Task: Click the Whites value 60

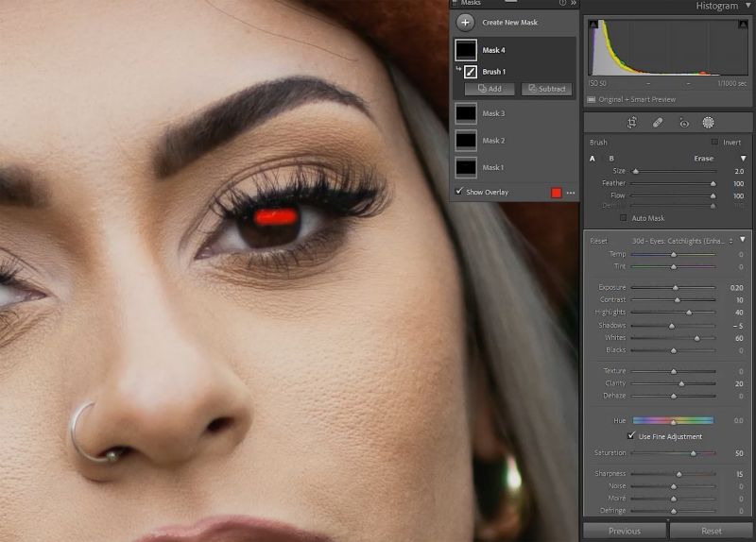Action: point(739,338)
